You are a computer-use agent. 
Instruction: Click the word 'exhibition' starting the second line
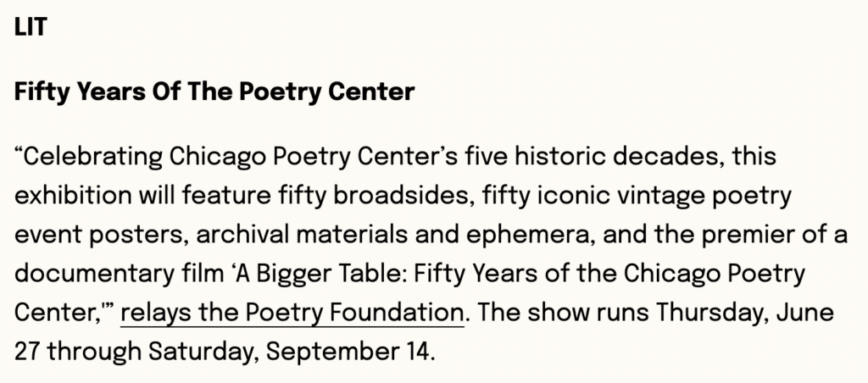73,196
